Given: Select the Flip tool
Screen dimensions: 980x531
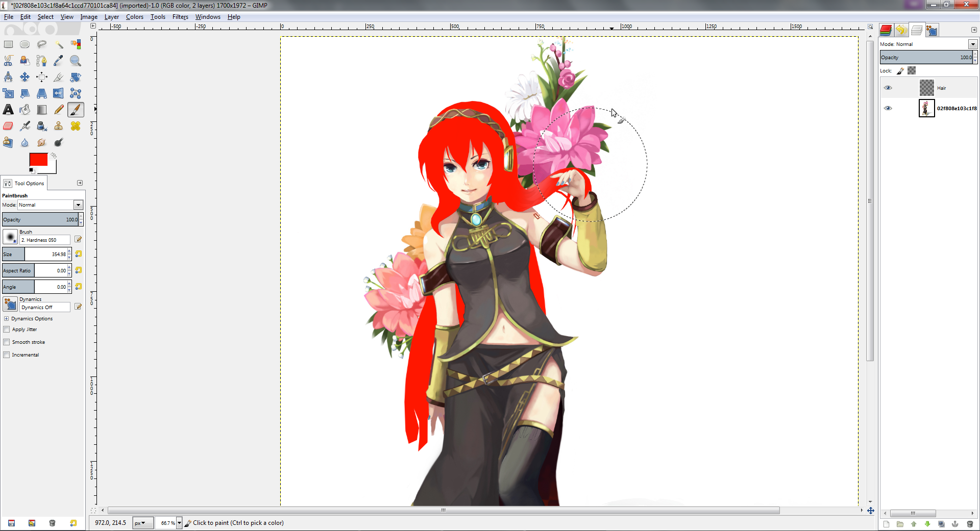Looking at the screenshot, I should point(59,93).
